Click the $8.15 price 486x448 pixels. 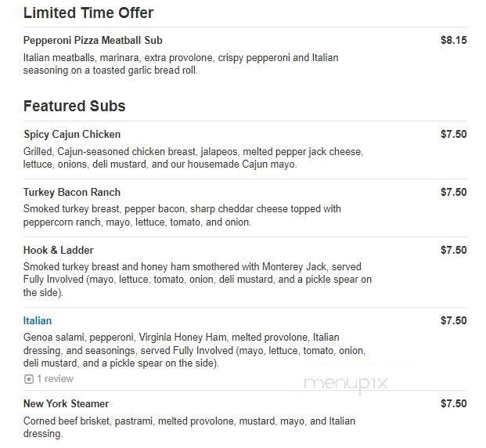click(x=453, y=40)
